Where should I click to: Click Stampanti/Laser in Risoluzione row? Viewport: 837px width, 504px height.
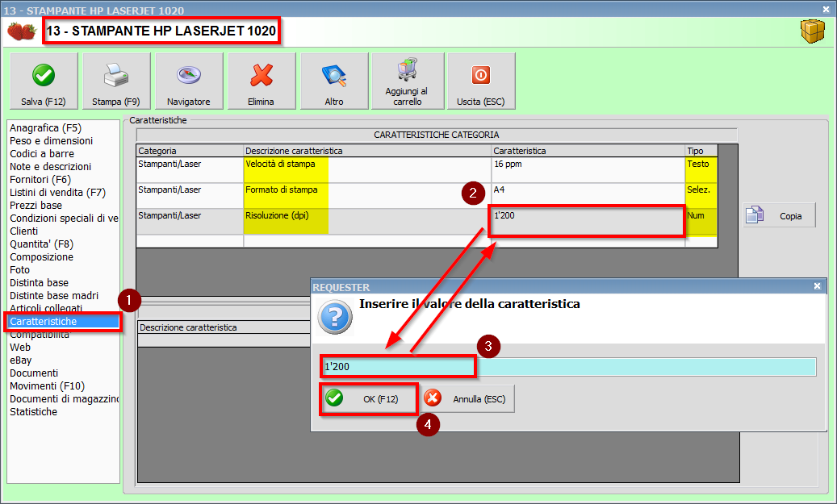[x=190, y=221]
